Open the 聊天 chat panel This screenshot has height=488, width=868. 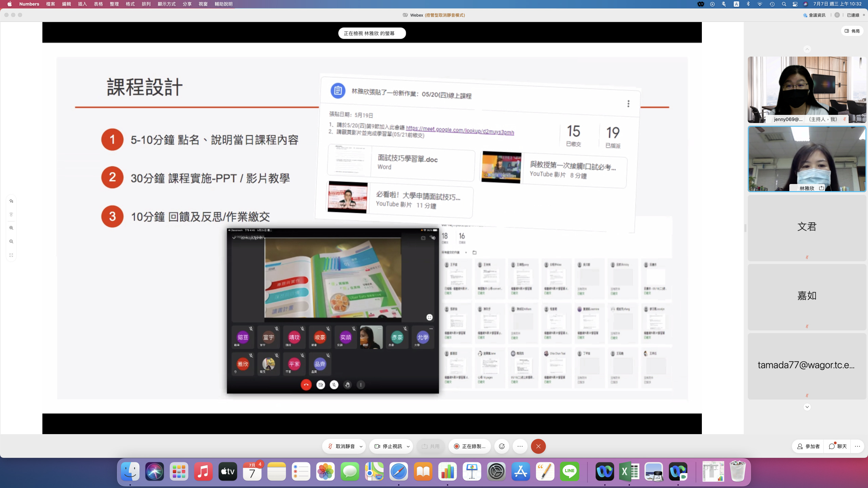click(x=838, y=446)
